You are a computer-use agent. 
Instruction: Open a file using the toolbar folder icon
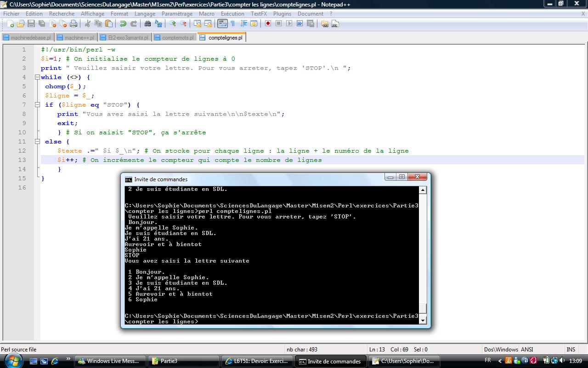pos(21,23)
